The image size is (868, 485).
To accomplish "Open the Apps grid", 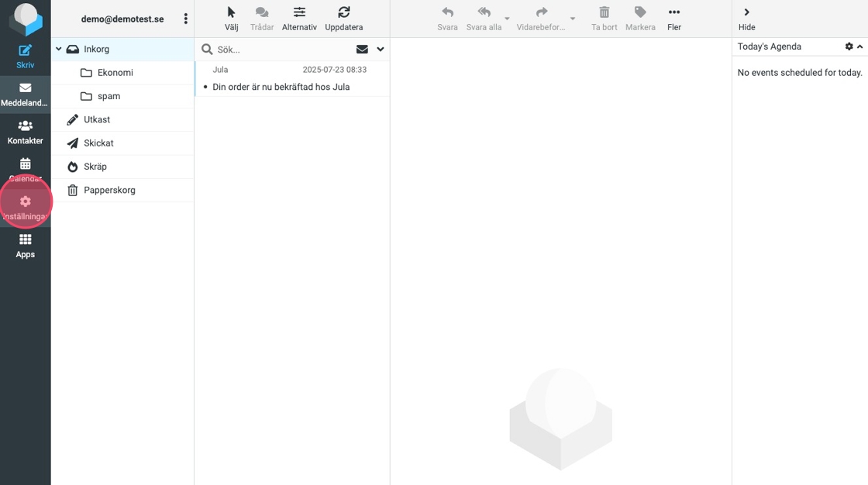I will pos(25,239).
